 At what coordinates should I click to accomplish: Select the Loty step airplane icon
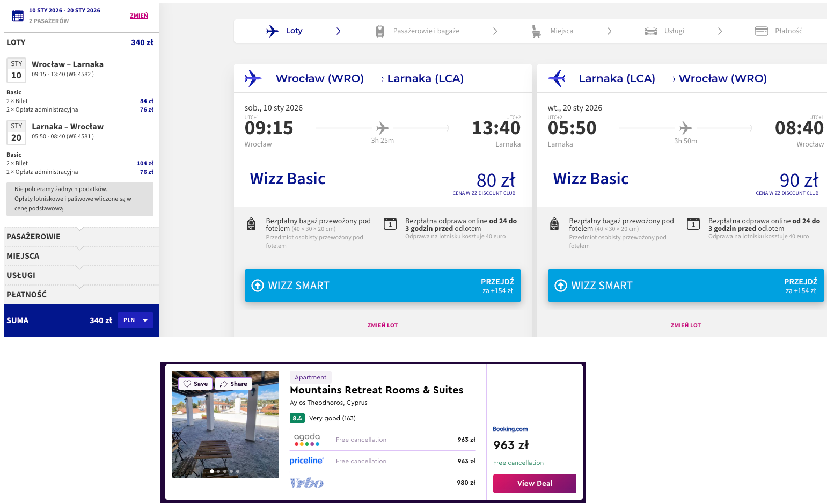pyautogui.click(x=273, y=31)
